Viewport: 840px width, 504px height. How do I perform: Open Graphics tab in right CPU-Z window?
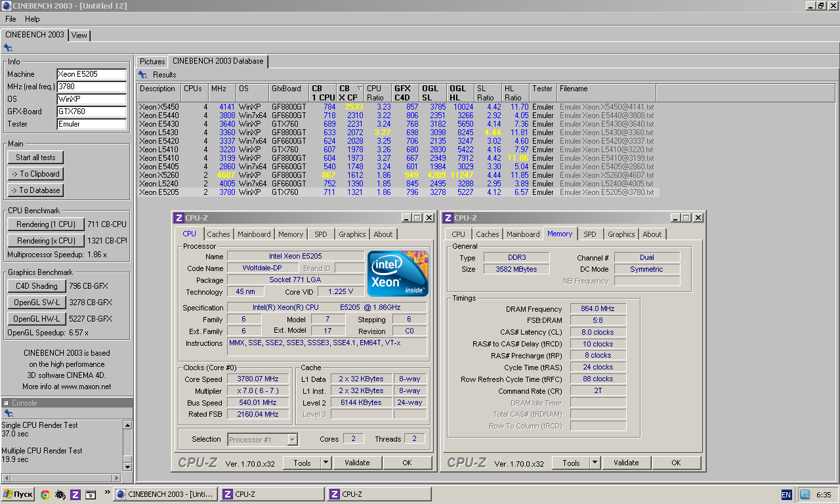click(x=621, y=234)
